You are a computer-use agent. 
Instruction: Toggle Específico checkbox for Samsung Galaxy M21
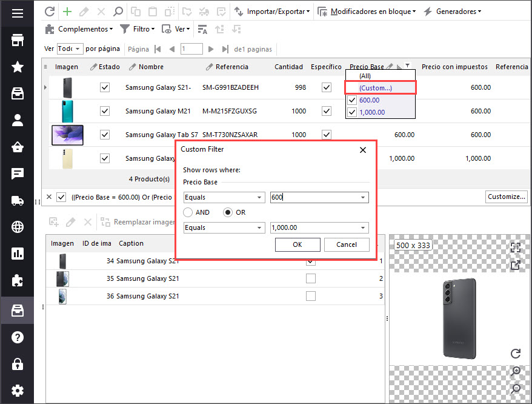tap(327, 111)
